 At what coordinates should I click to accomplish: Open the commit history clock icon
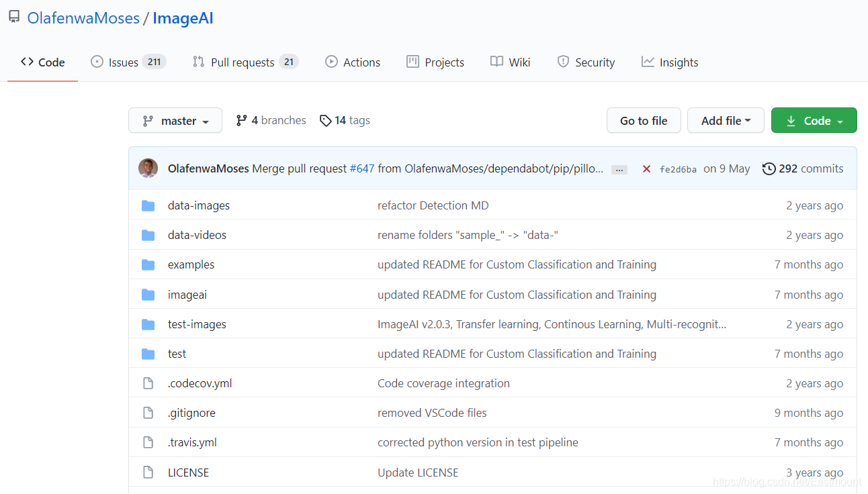pyautogui.click(x=769, y=168)
